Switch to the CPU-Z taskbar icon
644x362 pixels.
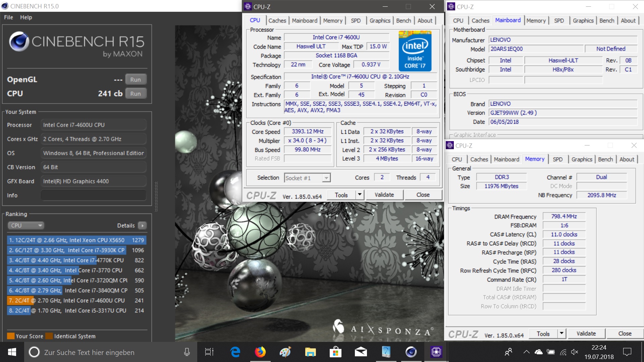coord(436,352)
